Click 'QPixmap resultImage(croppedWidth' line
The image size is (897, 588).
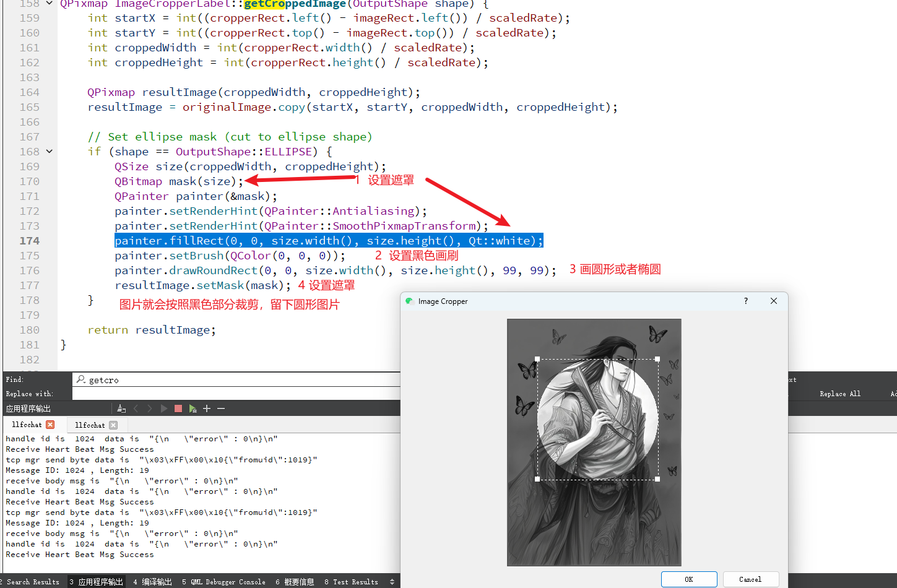pos(254,92)
